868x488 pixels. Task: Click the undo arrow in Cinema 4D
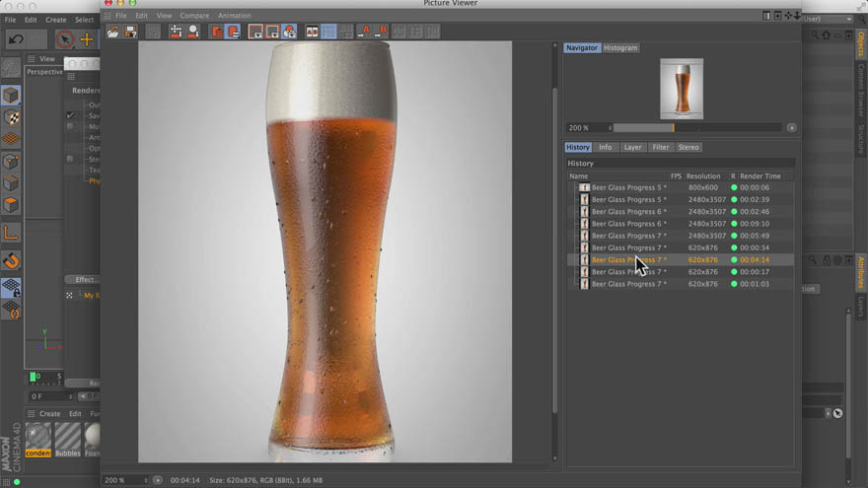[x=16, y=39]
